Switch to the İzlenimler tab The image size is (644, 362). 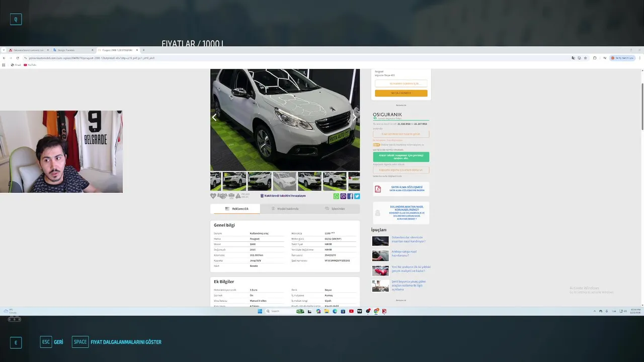coord(335,209)
